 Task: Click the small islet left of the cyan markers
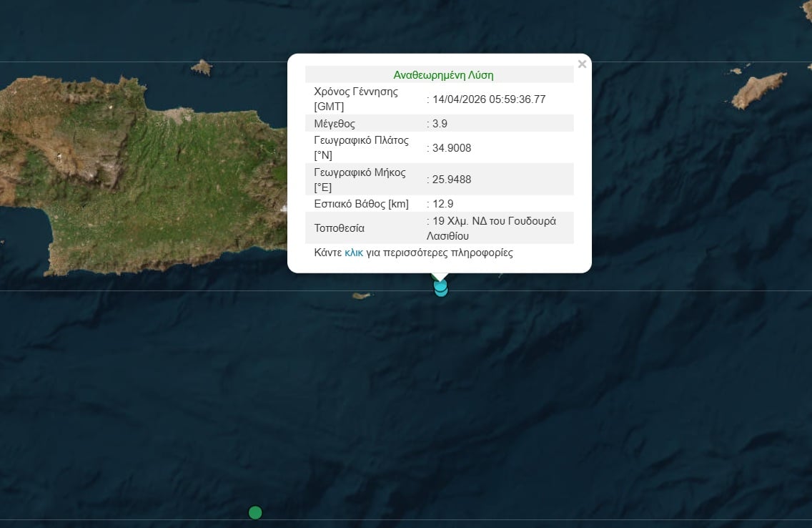[x=362, y=295]
